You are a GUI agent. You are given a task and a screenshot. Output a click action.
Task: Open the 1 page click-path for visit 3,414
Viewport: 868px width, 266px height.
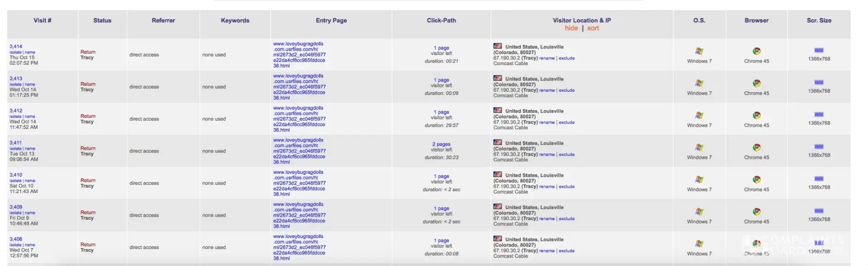pos(441,48)
